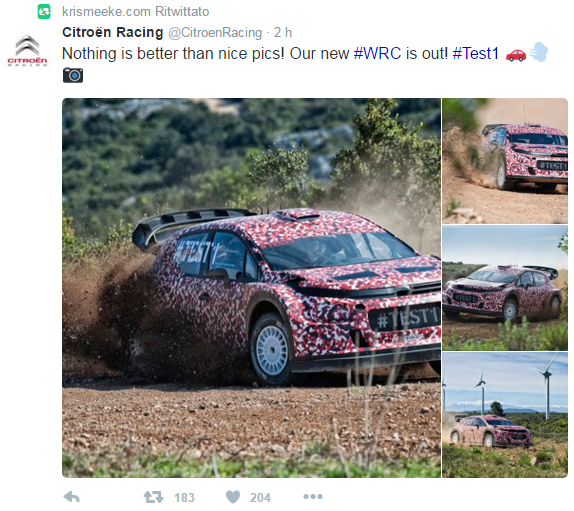Open top right dusty car thumbnail
The width and height of the screenshot is (574, 511).
coord(505,161)
